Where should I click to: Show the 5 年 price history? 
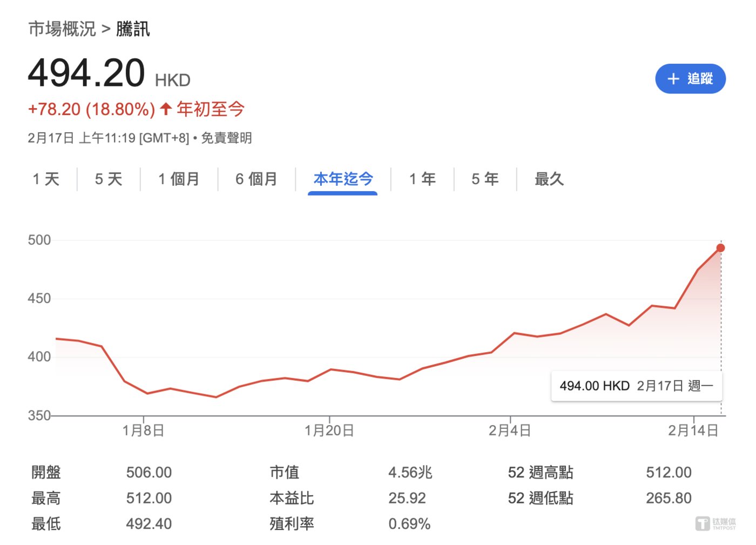click(485, 179)
